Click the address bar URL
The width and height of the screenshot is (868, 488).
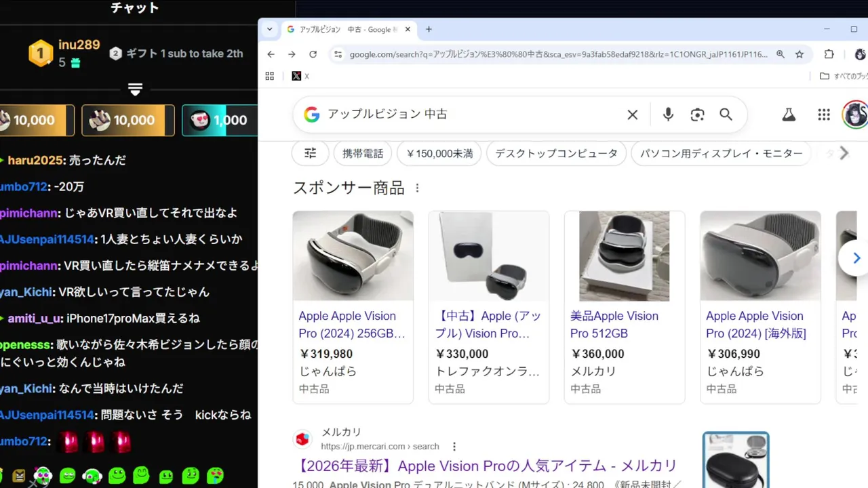[x=558, y=54]
